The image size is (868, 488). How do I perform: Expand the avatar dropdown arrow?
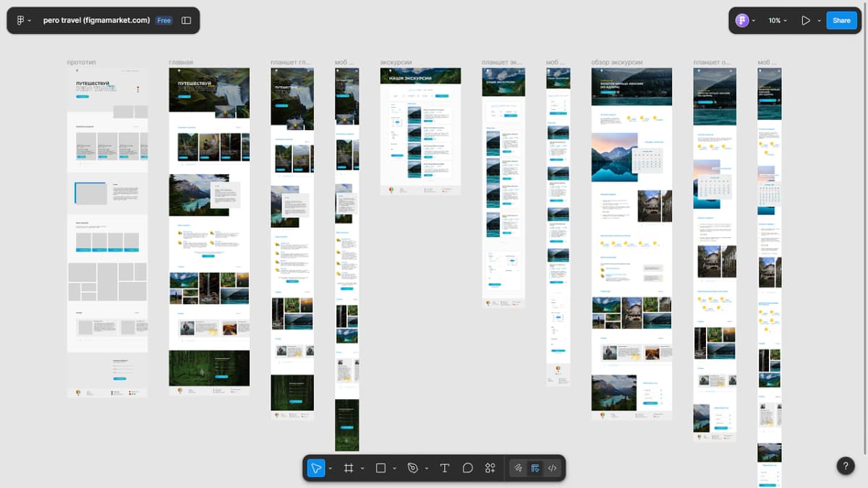[754, 21]
